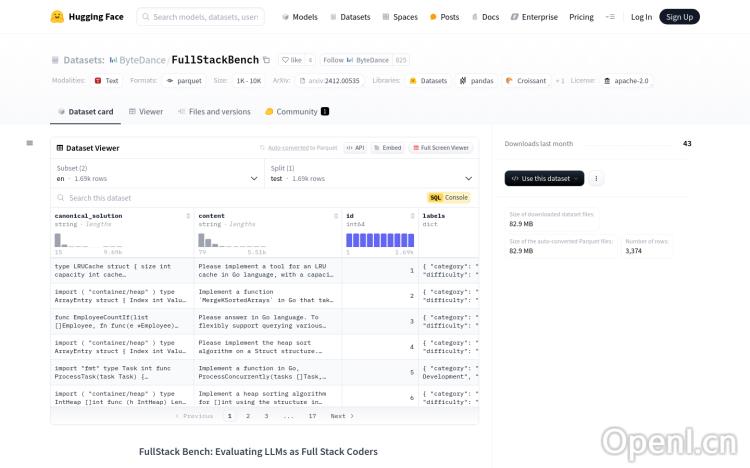This screenshot has height=468, width=750.
Task: Copy the dataset name with the copy icon
Action: pyautogui.click(x=266, y=60)
